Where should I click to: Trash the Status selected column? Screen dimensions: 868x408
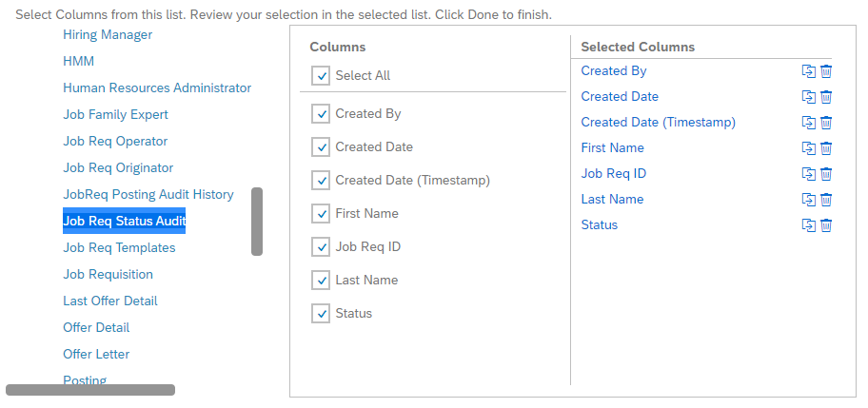tap(826, 225)
